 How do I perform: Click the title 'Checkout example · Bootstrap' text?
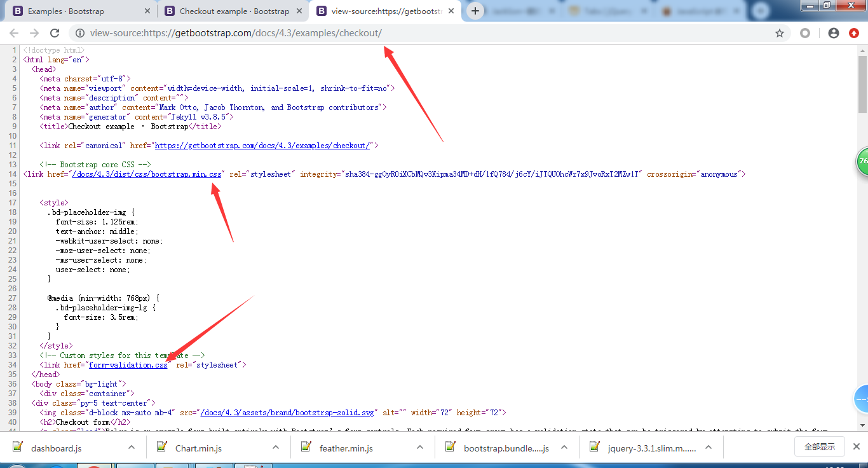(129, 127)
